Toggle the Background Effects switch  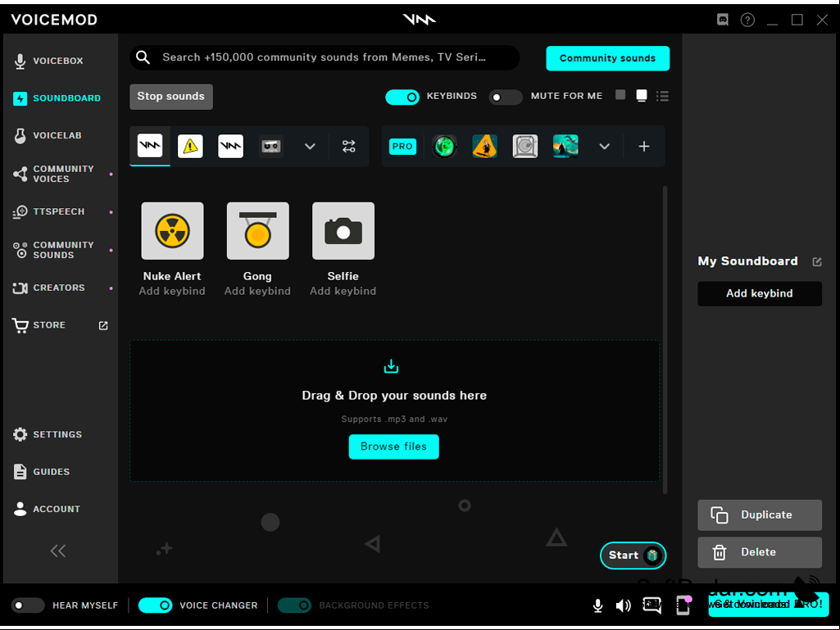pos(294,605)
